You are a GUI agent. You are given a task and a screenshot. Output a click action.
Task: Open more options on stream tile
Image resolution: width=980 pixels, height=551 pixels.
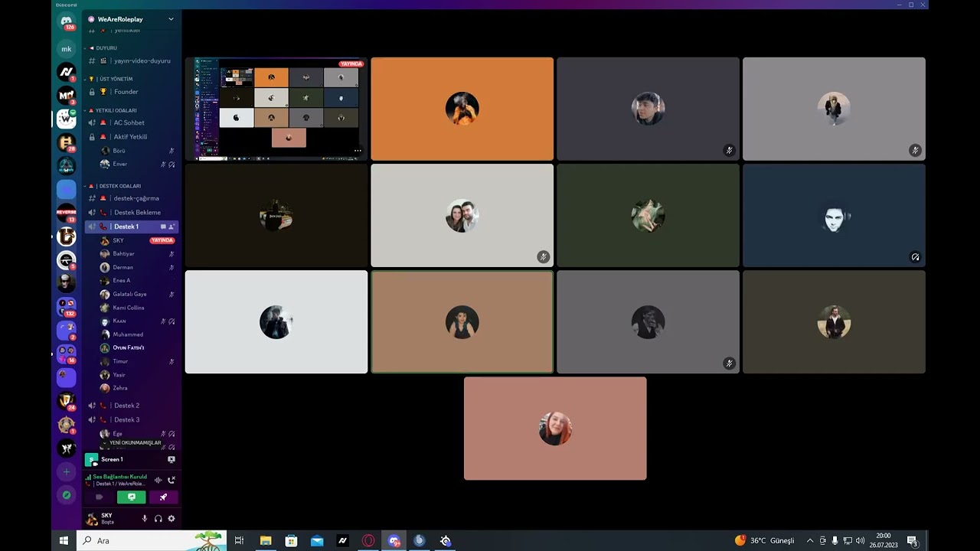pos(358,151)
